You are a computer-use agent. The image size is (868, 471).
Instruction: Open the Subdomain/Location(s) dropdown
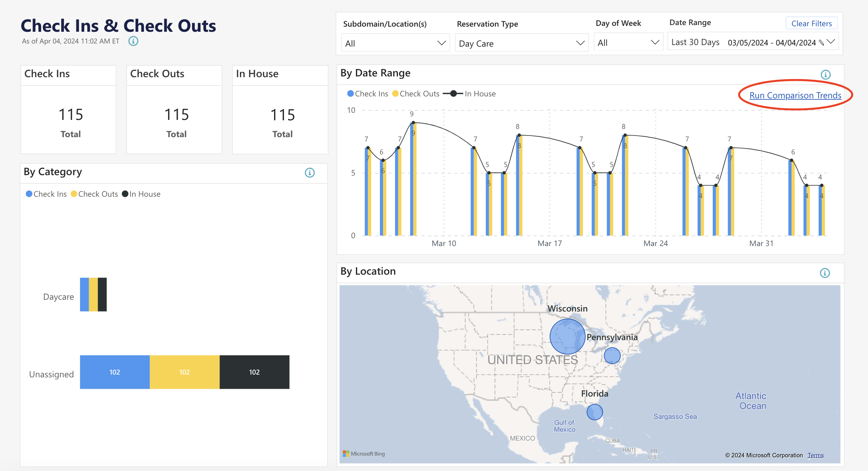pos(394,43)
